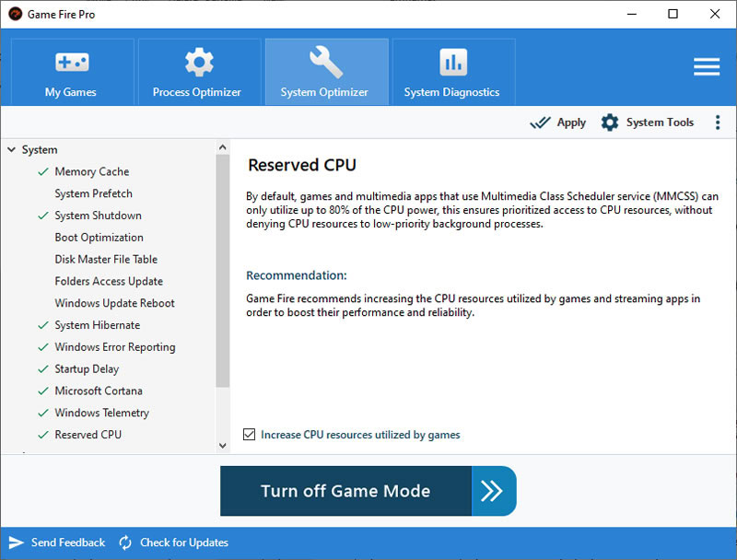The image size is (737, 560).
Task: Select Windows Telemetry item
Action: point(101,413)
